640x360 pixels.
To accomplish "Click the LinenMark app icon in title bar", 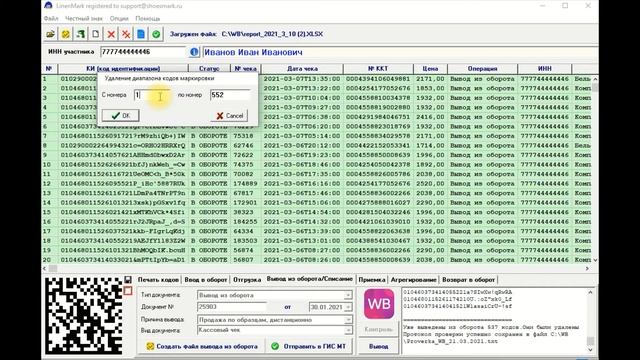I will (49, 6).
